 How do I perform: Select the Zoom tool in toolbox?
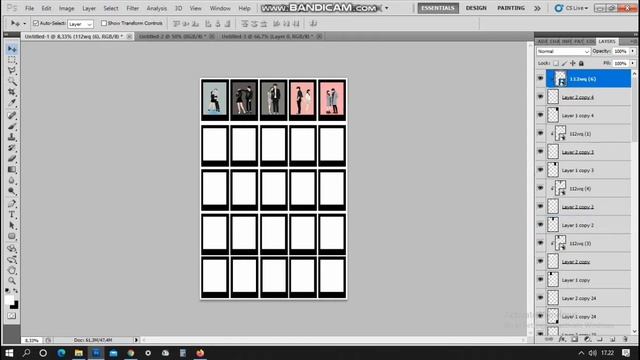click(x=12, y=281)
